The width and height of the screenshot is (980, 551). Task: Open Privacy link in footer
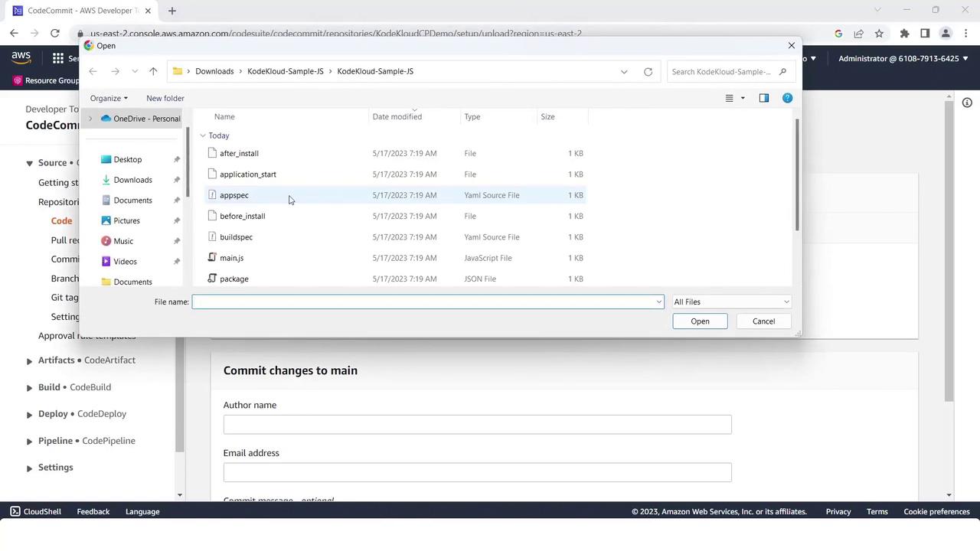tap(838, 511)
